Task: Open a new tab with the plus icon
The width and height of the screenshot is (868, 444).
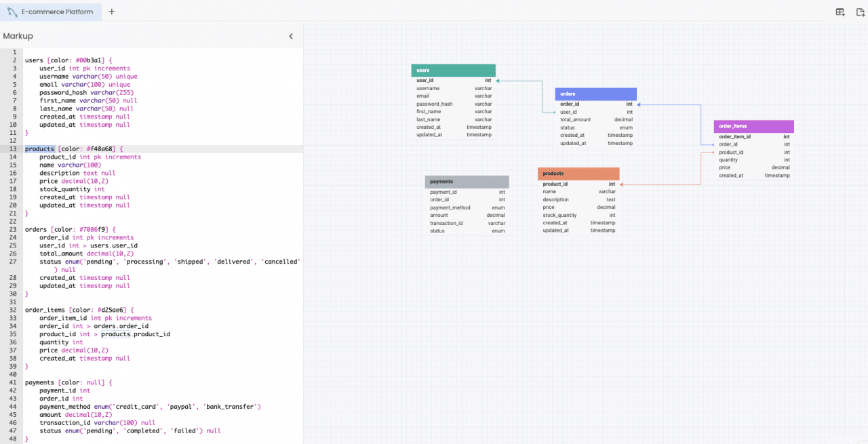Action: [x=111, y=12]
